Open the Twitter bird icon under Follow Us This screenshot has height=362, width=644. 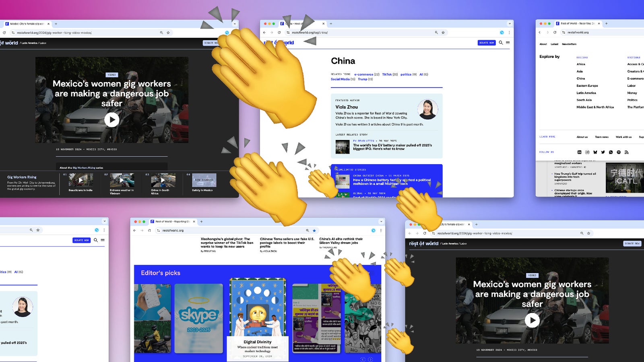(x=603, y=152)
